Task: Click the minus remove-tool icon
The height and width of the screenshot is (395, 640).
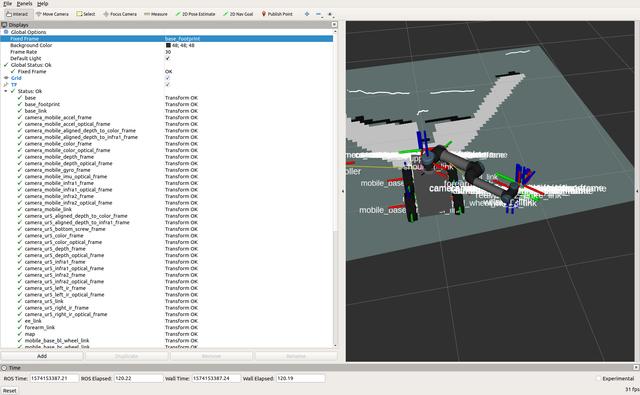Action: [x=319, y=14]
